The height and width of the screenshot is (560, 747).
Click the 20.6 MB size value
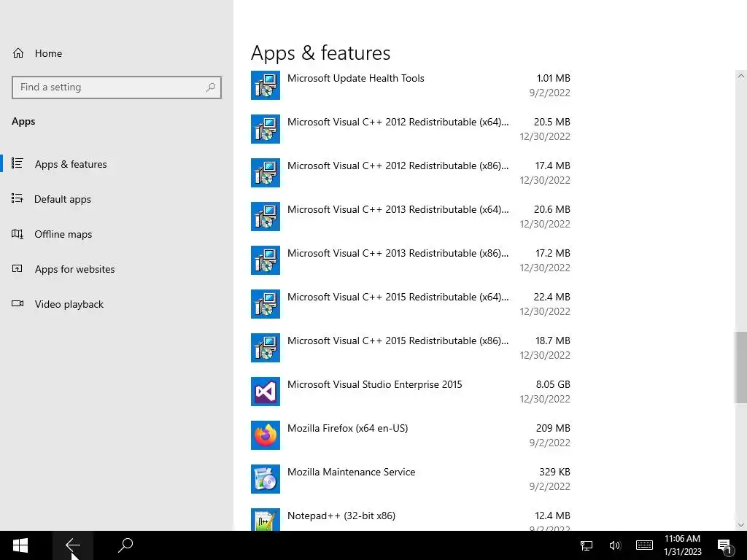pyautogui.click(x=551, y=209)
